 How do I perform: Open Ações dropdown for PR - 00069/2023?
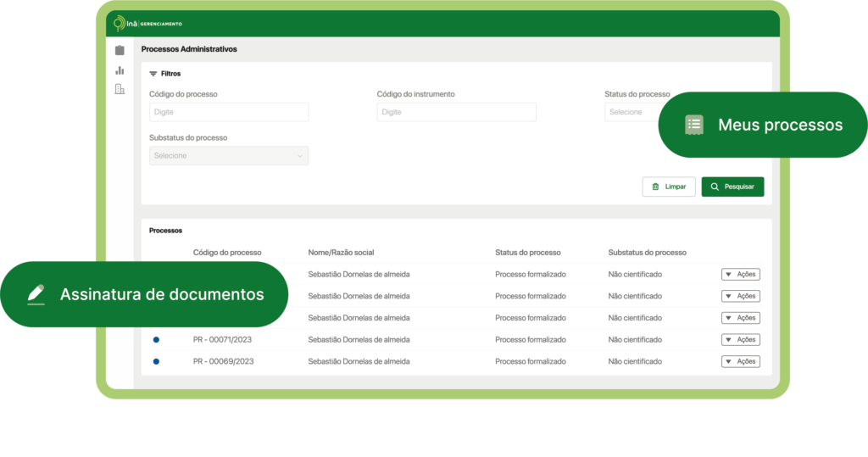(740, 361)
